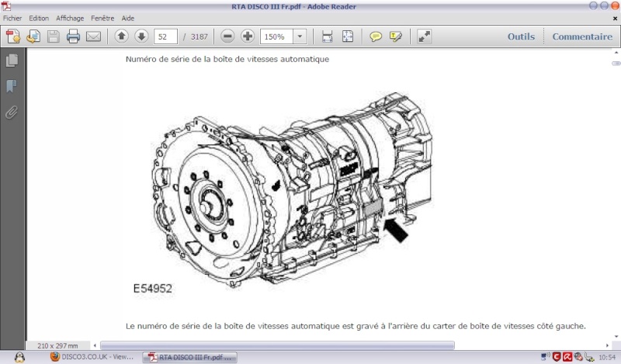Click the zoom percentage field 150%

pos(276,36)
